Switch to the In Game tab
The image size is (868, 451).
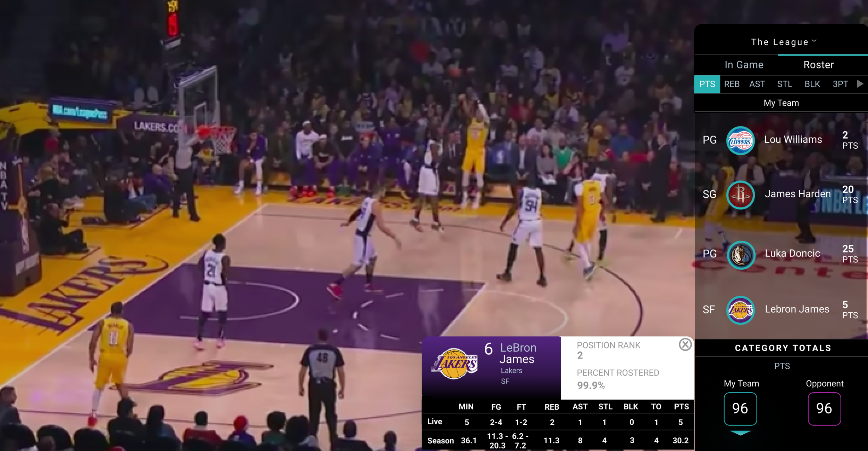pos(744,65)
